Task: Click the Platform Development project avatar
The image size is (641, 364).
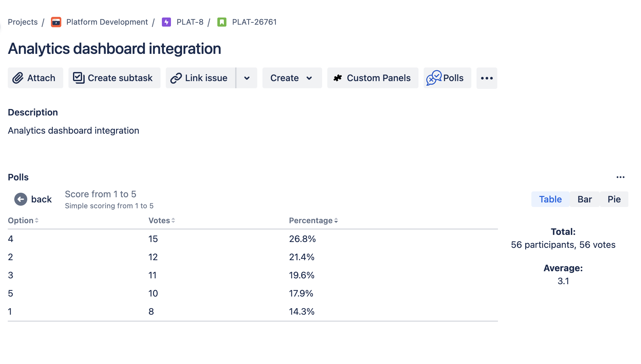Action: (56, 22)
